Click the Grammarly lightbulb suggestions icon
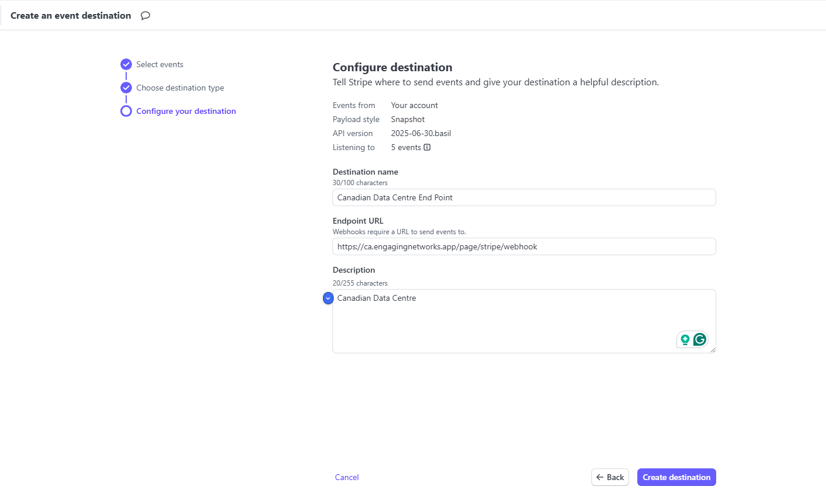Image resolution: width=826 pixels, height=504 pixels. 685,339
